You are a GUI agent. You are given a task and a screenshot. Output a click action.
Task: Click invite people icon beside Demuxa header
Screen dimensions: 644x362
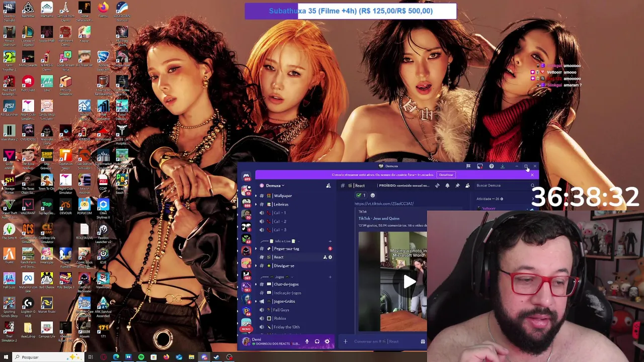click(x=329, y=186)
